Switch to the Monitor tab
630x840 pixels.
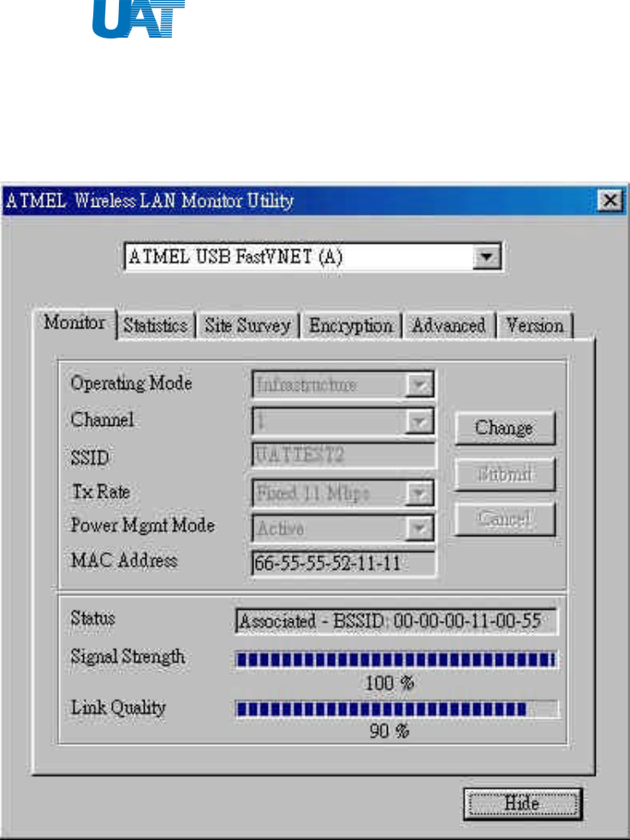click(x=74, y=323)
